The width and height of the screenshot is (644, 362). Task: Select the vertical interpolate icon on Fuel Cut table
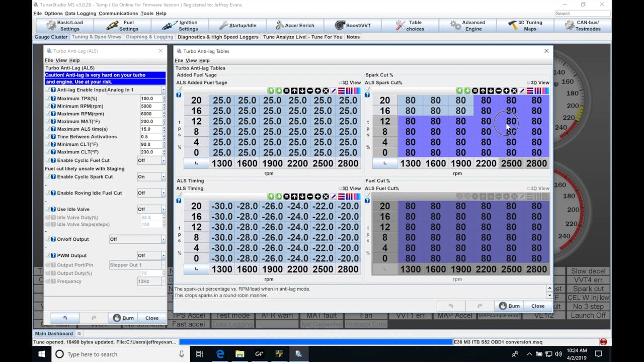pyautogui.click(x=538, y=197)
